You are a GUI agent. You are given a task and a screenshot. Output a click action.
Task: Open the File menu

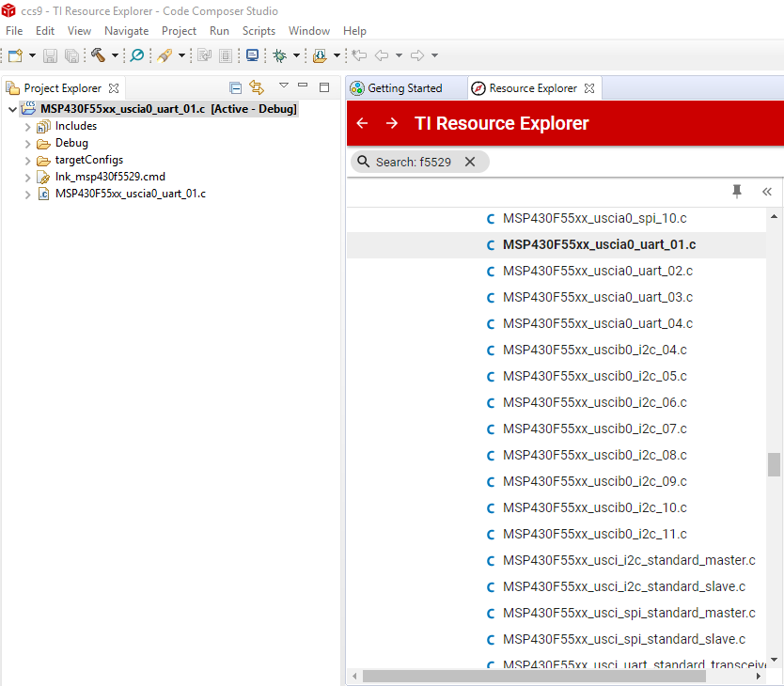pyautogui.click(x=14, y=31)
